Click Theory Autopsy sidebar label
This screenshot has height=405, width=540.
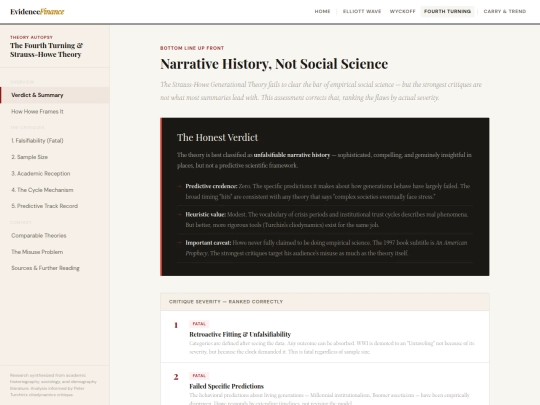click(31, 37)
